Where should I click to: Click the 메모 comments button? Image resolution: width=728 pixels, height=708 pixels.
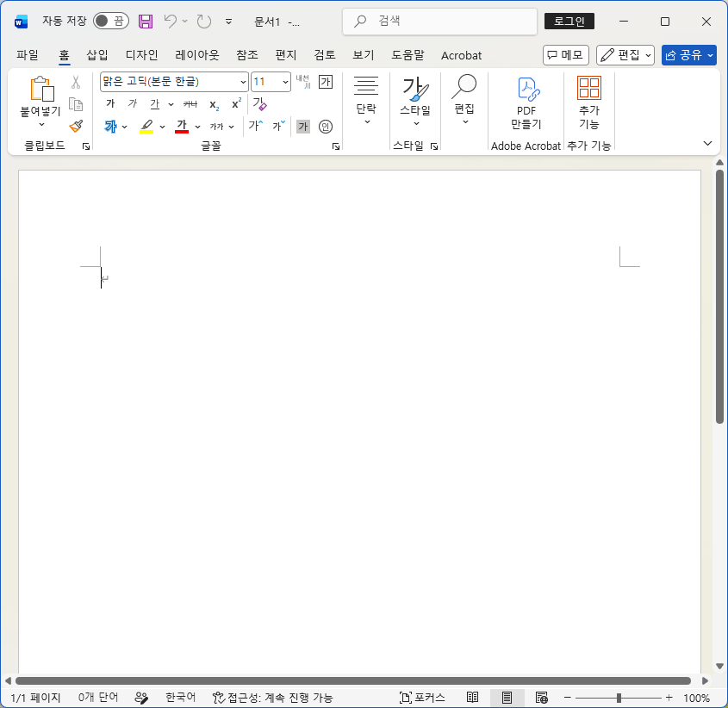565,55
